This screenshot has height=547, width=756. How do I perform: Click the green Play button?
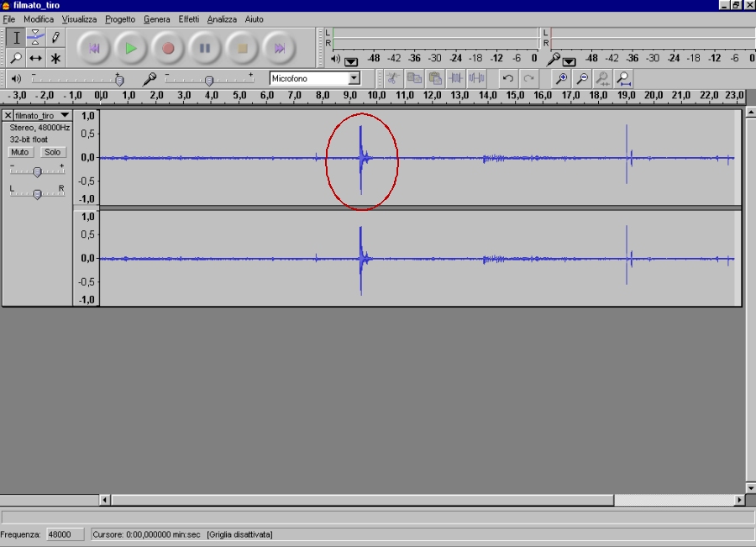click(x=131, y=48)
